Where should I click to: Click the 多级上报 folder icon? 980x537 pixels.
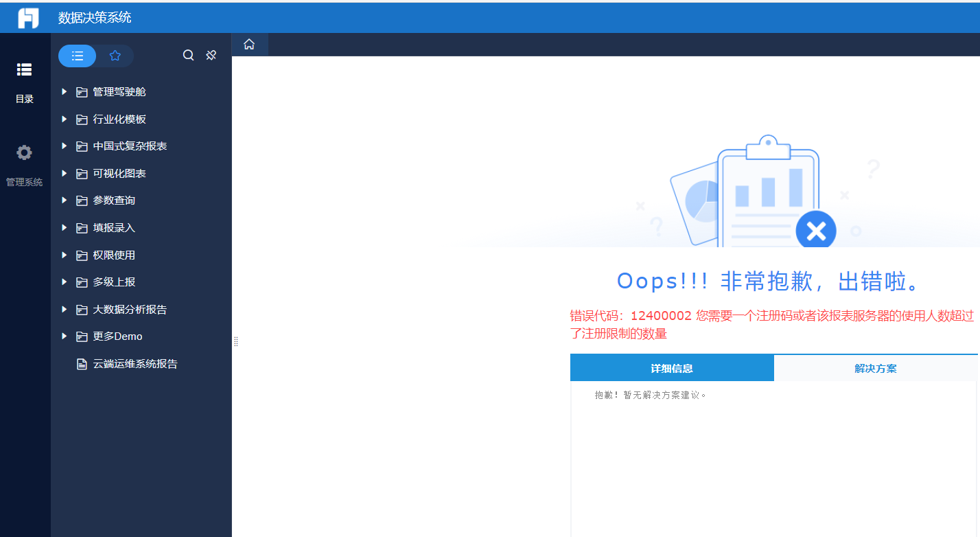coord(82,282)
